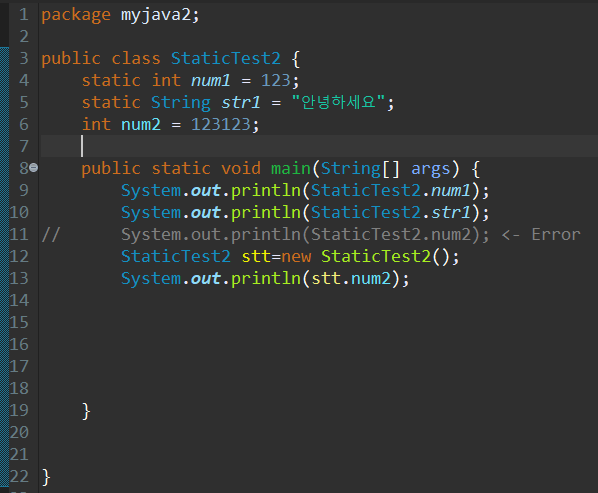Click the println call on line 10
This screenshot has height=493, width=598.
pyautogui.click(x=266, y=213)
